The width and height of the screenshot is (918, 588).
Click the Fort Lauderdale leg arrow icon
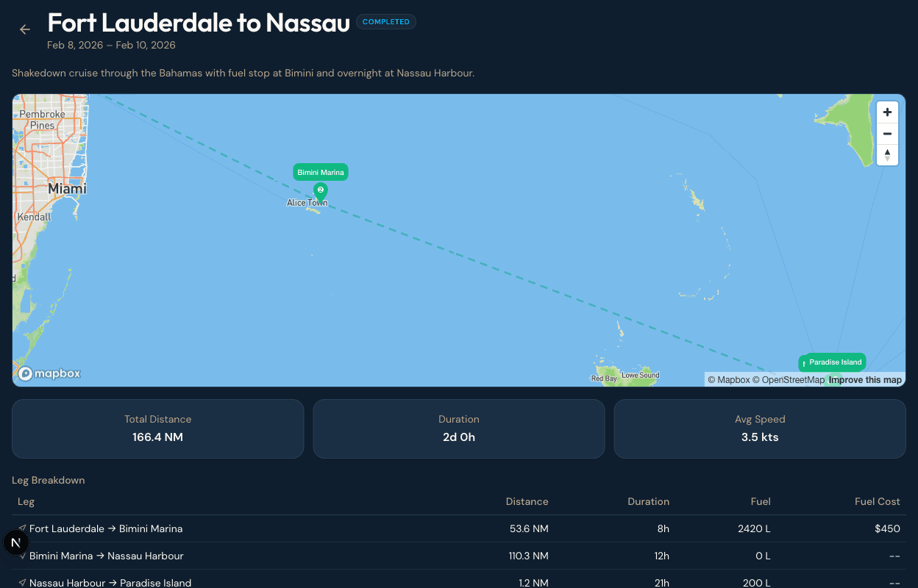[22, 528]
